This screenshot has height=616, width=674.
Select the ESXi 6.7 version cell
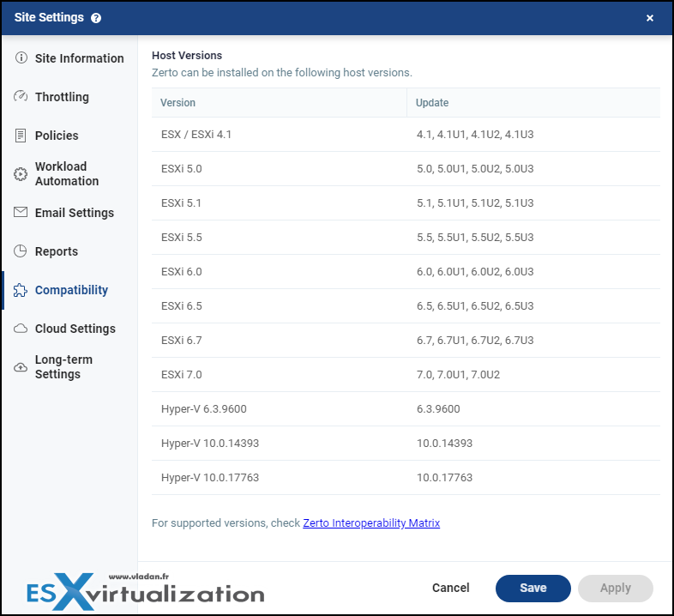[280, 341]
